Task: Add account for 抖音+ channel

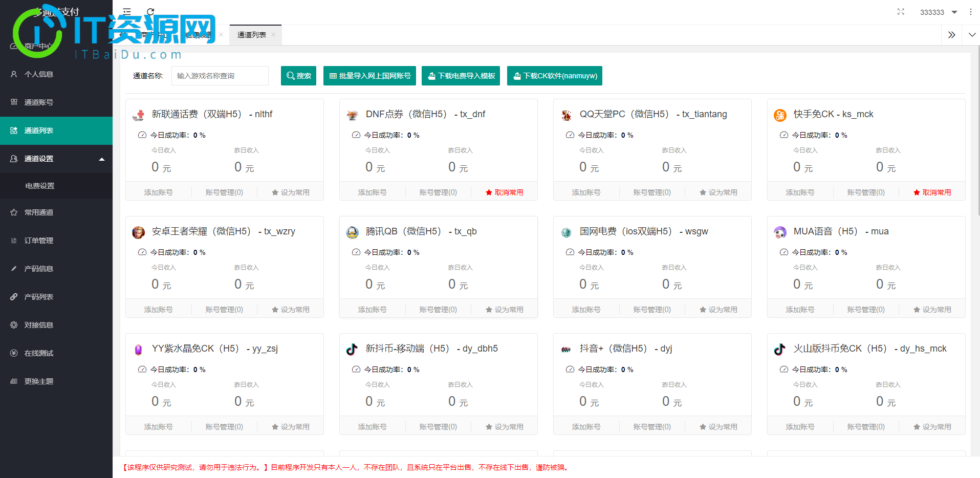Action: (586, 427)
